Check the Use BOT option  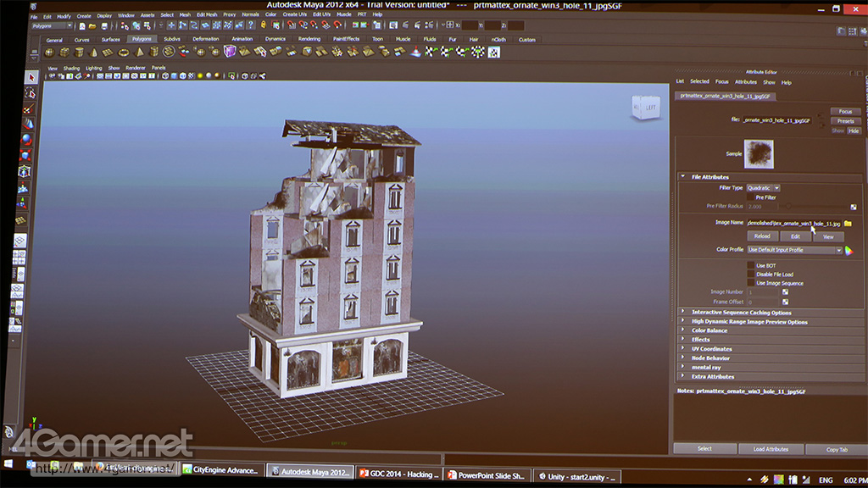(x=750, y=265)
